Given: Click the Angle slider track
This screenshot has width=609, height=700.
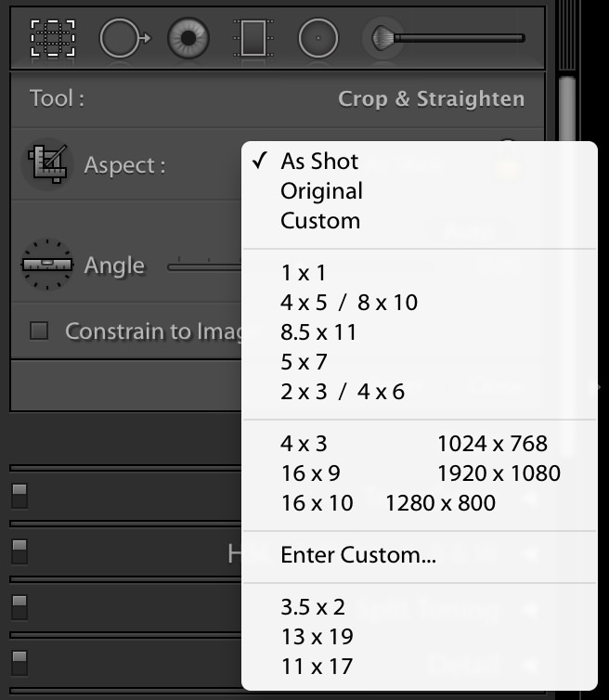Looking at the screenshot, I should [x=204, y=267].
